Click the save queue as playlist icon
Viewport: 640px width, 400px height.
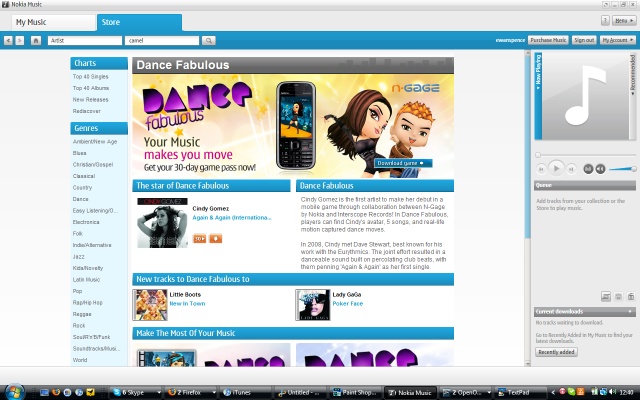coord(606,297)
